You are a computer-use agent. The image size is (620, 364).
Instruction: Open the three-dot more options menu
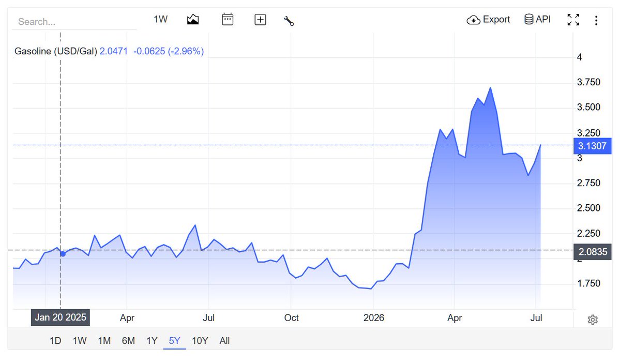pos(596,20)
